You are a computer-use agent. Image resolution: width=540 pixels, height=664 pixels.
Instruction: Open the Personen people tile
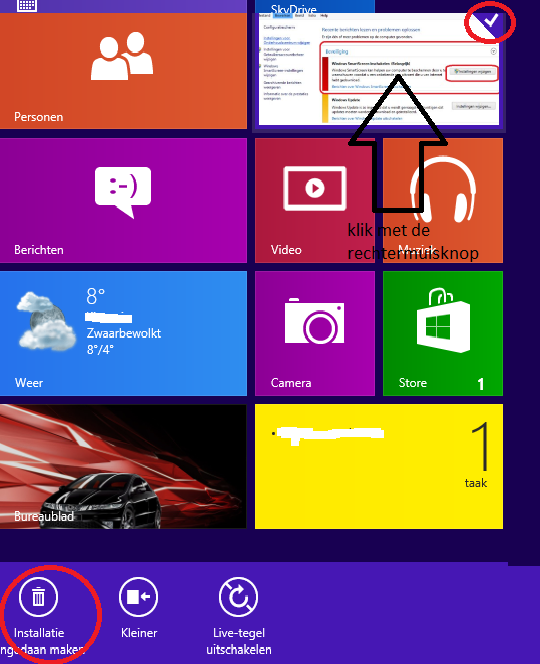(123, 71)
